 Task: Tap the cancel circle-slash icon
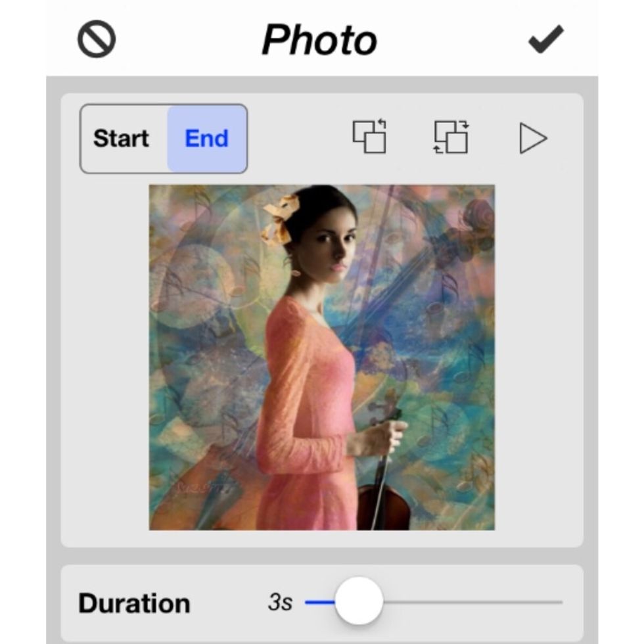pos(97,39)
